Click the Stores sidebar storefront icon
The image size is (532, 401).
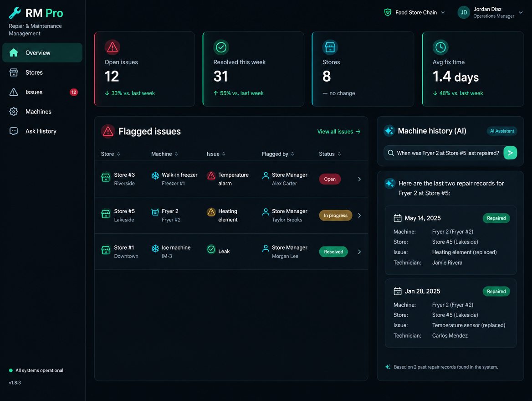tap(14, 72)
